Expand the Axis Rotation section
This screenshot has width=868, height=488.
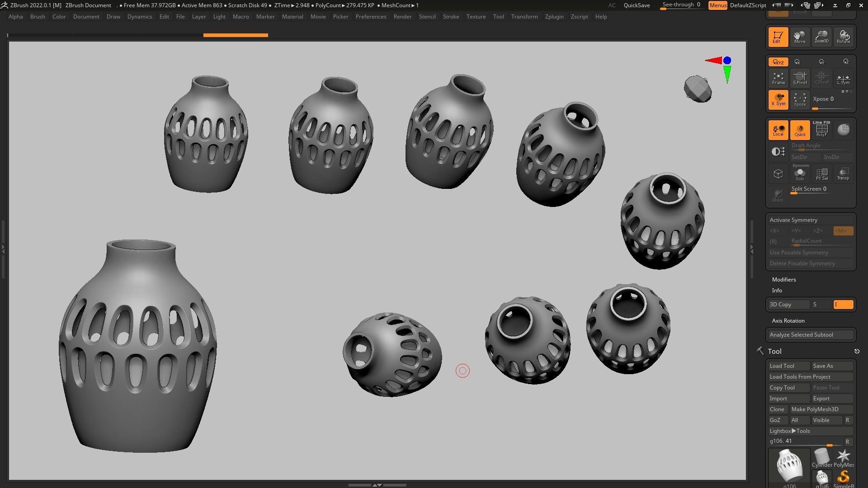788,321
